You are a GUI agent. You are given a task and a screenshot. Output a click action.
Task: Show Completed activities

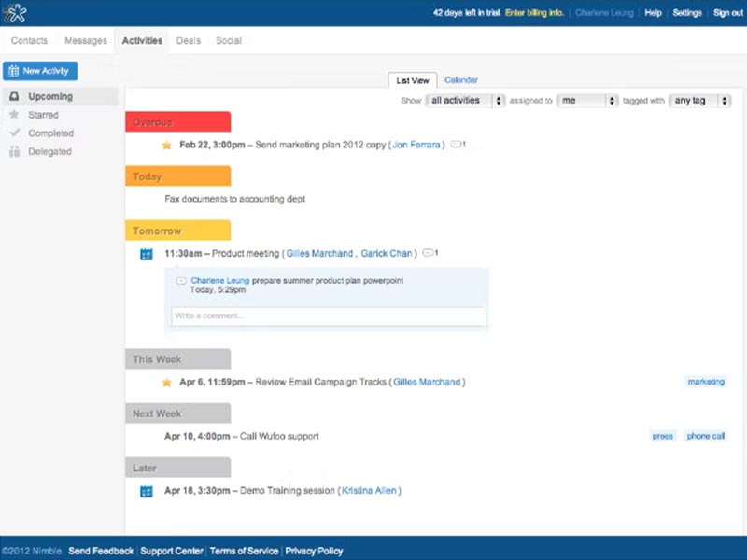(50, 133)
